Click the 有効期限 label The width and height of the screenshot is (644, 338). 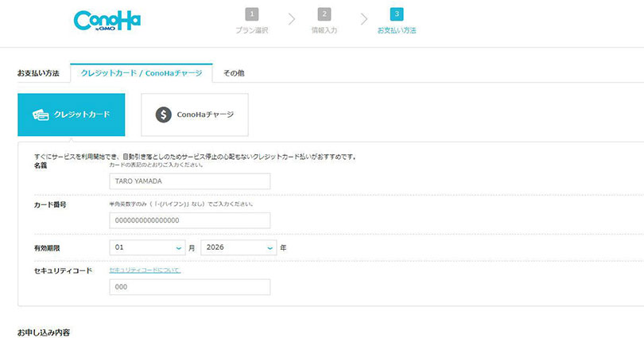tap(47, 248)
